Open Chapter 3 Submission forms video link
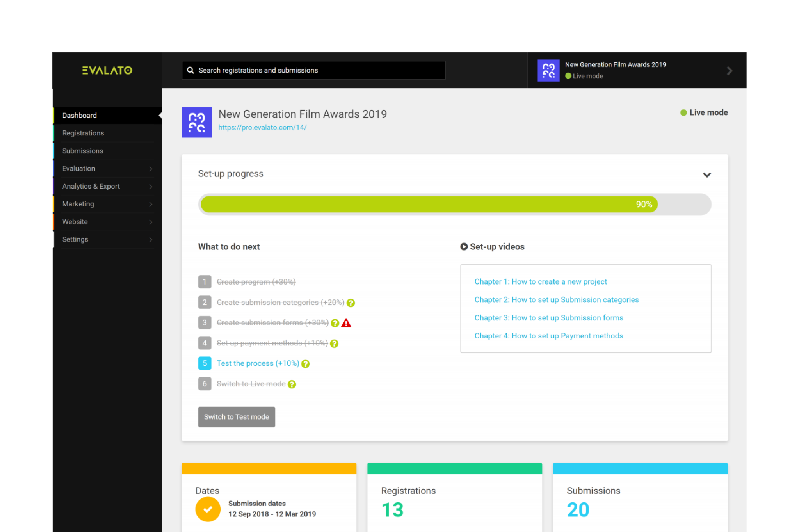 (548, 318)
